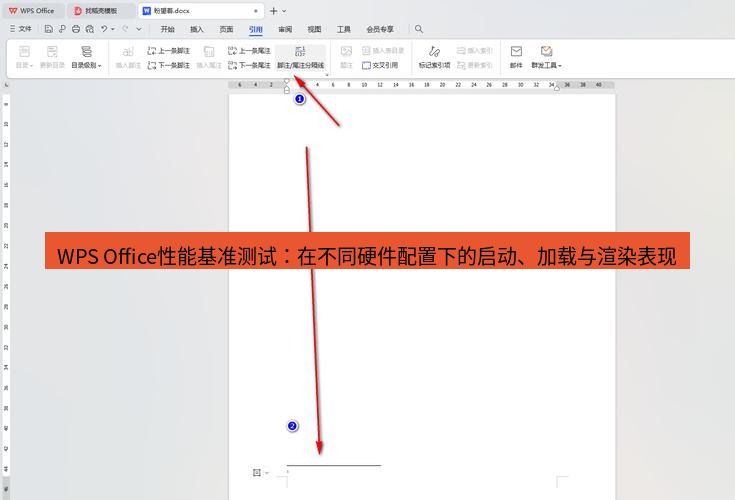The width and height of the screenshot is (735, 500).
Task: Expand quick access toolbar customize chevron
Action: point(139,29)
